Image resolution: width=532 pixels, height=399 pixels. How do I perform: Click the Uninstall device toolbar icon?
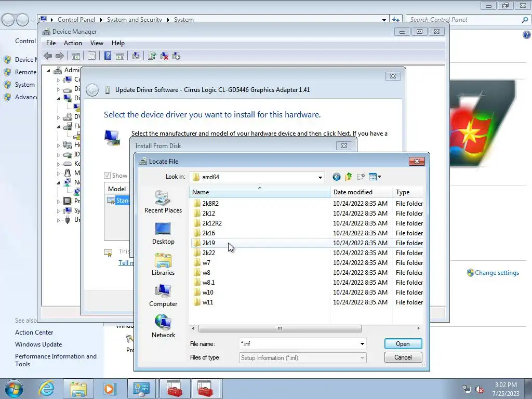(164, 56)
